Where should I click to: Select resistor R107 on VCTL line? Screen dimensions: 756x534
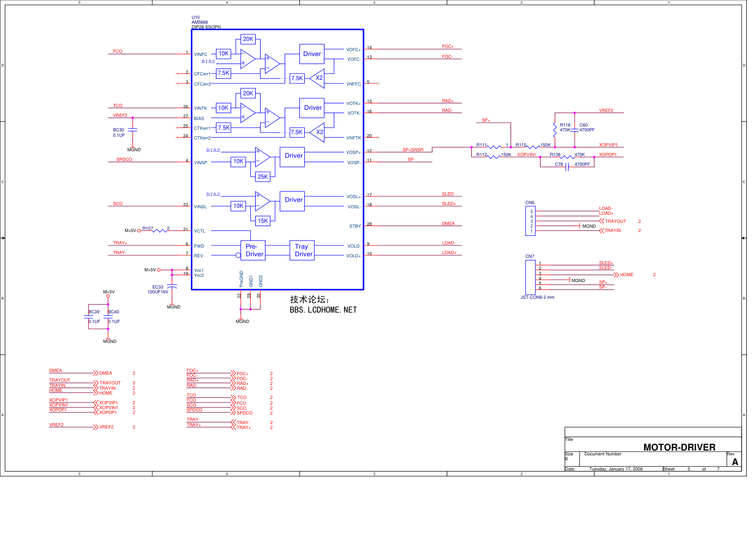point(160,230)
